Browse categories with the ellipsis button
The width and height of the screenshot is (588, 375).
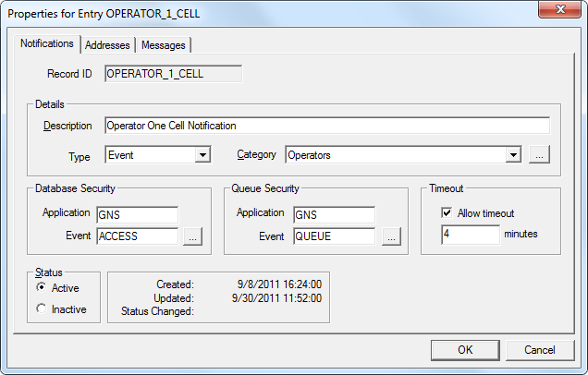click(539, 155)
